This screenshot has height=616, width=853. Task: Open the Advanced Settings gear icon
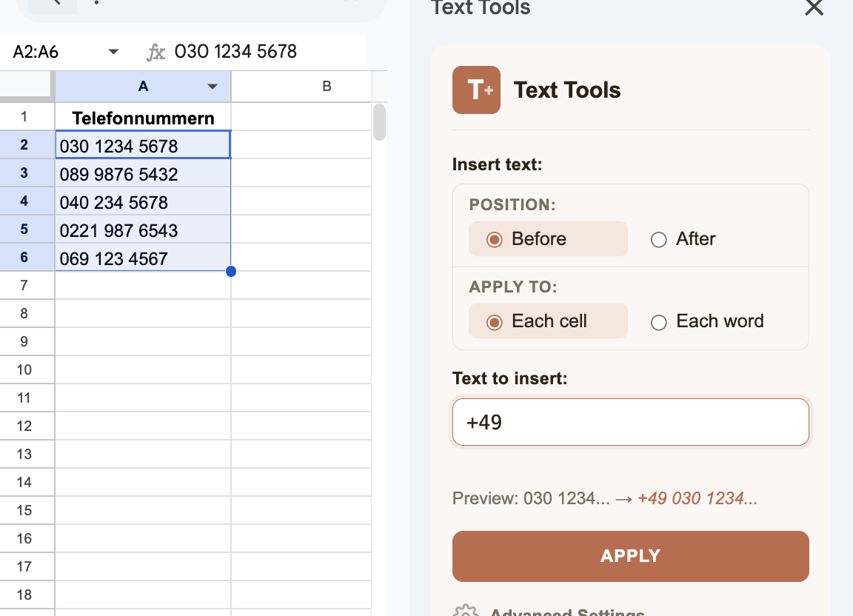coord(466,611)
